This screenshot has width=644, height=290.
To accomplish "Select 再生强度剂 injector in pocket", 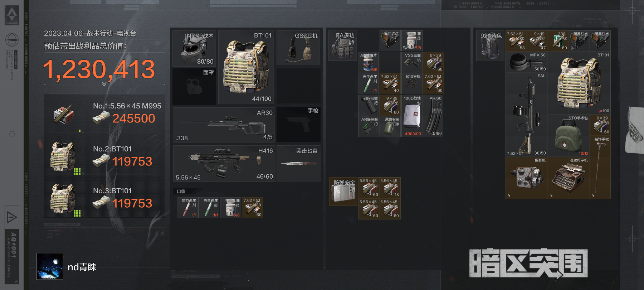I will 209,207.
